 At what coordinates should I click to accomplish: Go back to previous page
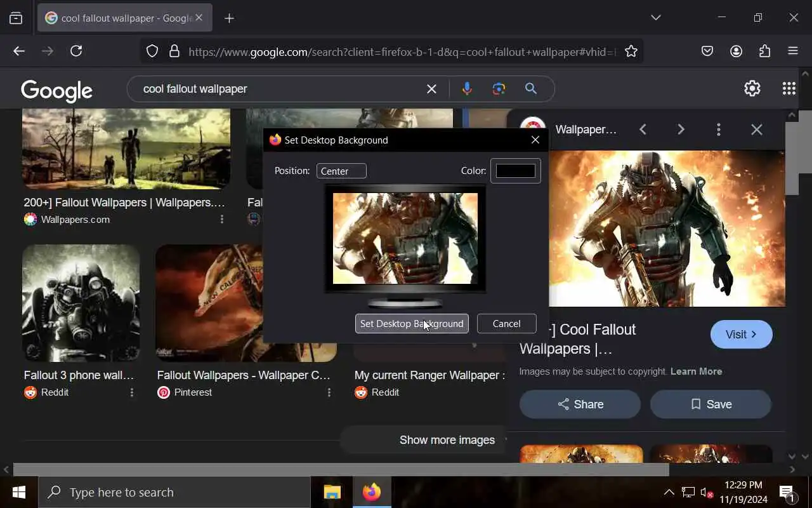[19, 51]
